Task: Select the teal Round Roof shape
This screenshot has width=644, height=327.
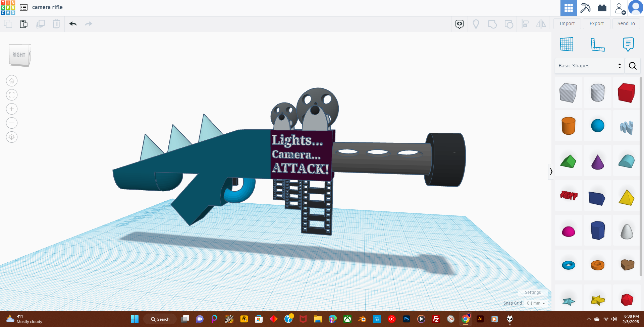Action: point(626,161)
